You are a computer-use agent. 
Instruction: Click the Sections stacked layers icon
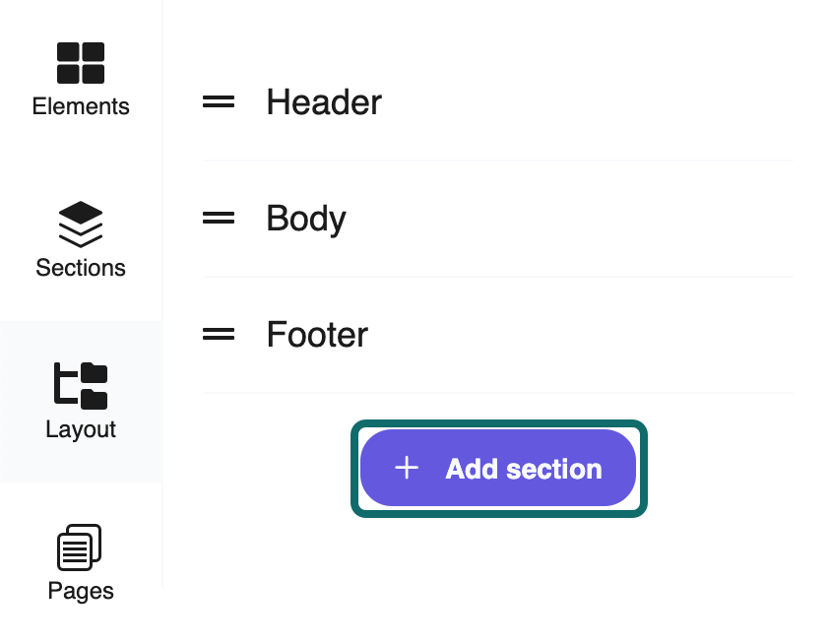coord(81,224)
